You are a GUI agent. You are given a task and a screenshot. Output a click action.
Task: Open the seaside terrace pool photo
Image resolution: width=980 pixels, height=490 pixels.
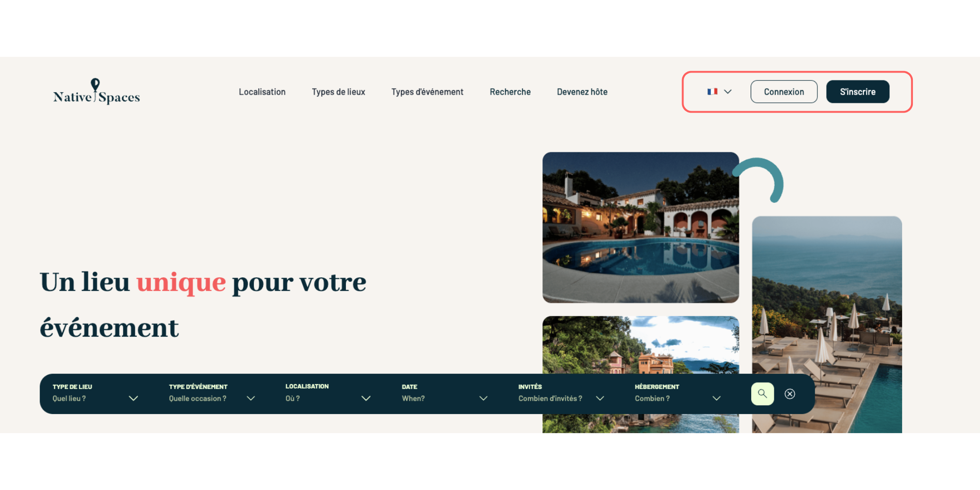click(x=827, y=324)
